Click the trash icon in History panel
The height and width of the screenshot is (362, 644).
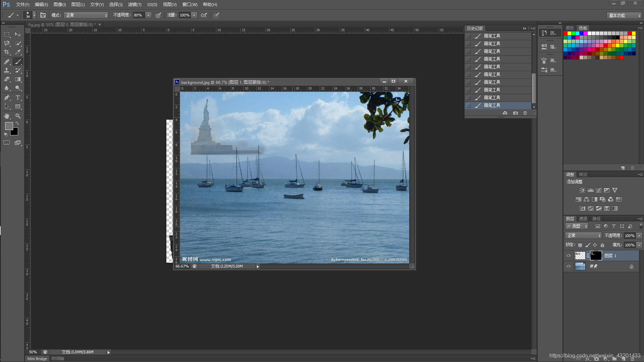525,113
